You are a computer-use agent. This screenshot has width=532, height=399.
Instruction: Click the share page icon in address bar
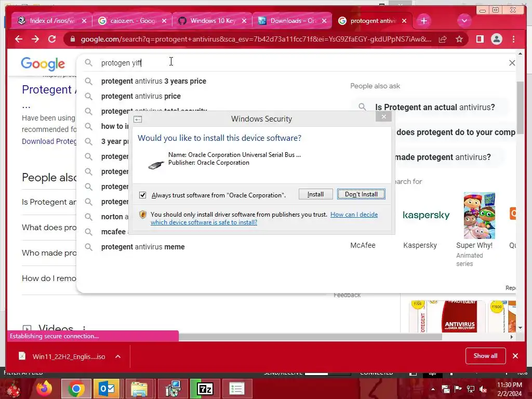coord(443,39)
